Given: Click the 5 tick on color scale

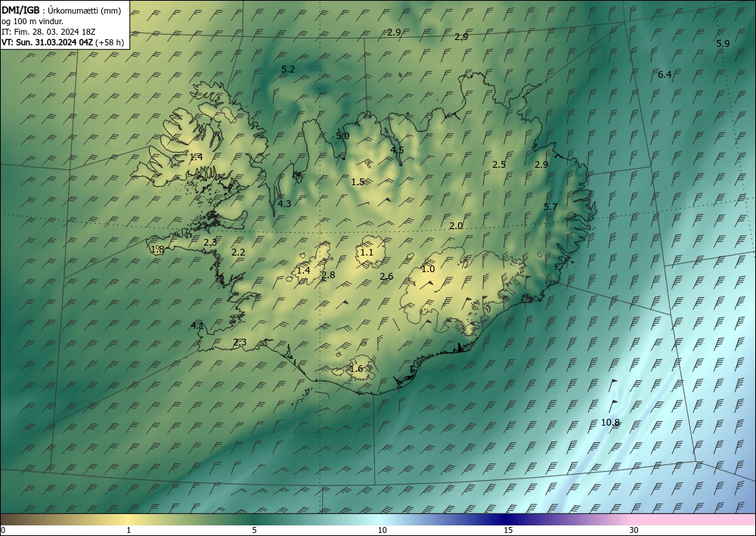Looking at the screenshot, I should (254, 530).
